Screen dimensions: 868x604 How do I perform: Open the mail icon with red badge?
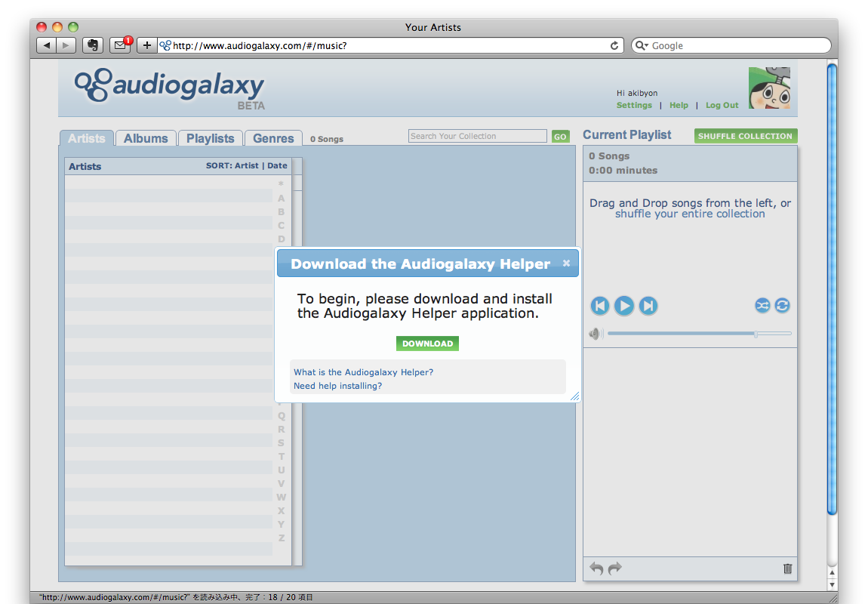pyautogui.click(x=120, y=45)
